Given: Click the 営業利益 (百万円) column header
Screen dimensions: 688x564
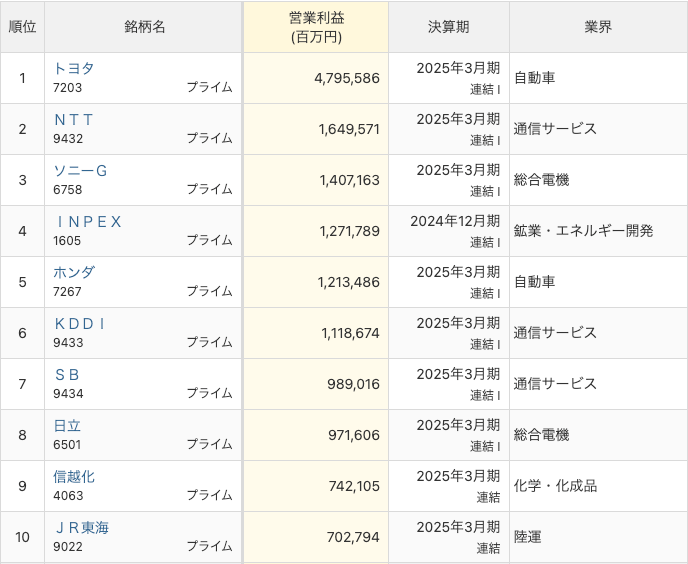Looking at the screenshot, I should pyautogui.click(x=316, y=27).
